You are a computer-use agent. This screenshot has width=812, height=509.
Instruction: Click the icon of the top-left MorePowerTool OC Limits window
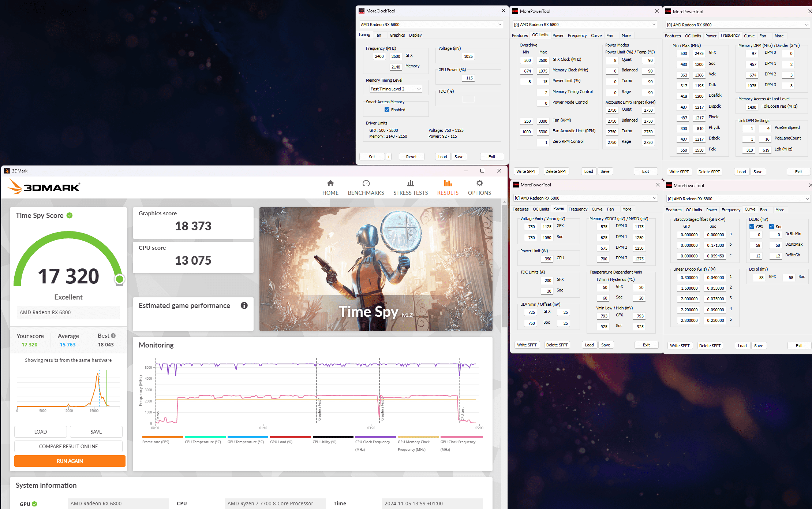[515, 11]
